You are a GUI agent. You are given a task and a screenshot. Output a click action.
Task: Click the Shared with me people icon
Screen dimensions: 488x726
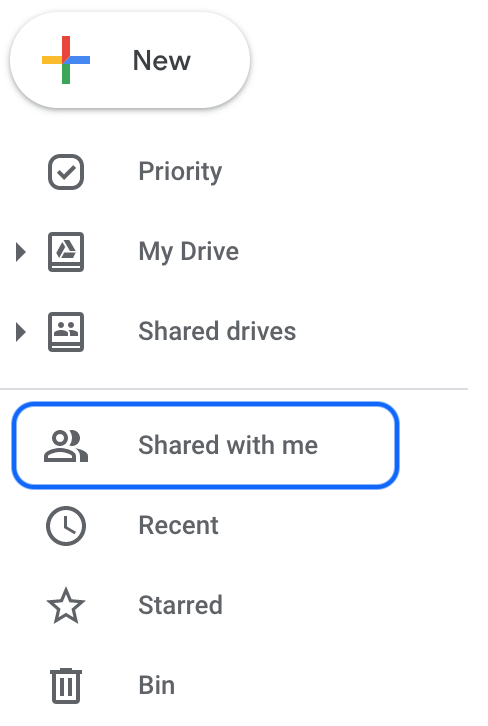click(x=66, y=446)
